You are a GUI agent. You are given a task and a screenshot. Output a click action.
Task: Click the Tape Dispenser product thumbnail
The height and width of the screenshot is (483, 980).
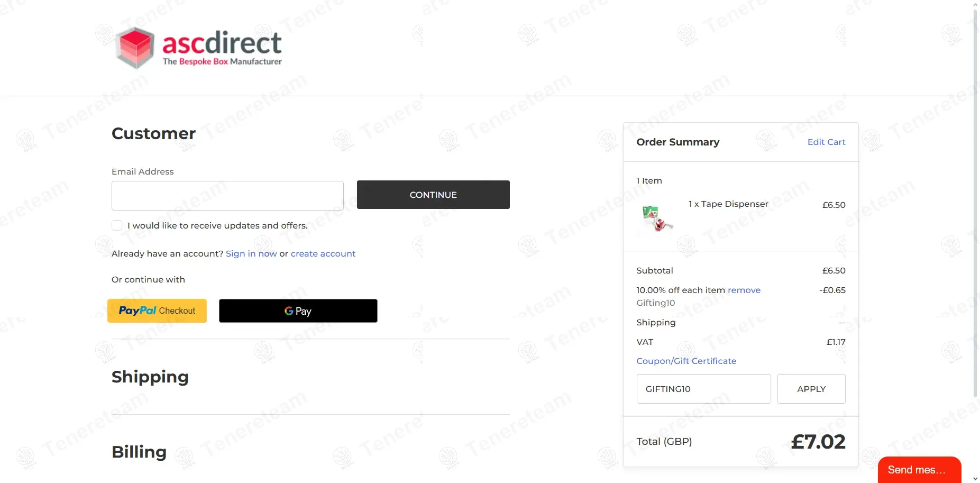[x=657, y=218]
